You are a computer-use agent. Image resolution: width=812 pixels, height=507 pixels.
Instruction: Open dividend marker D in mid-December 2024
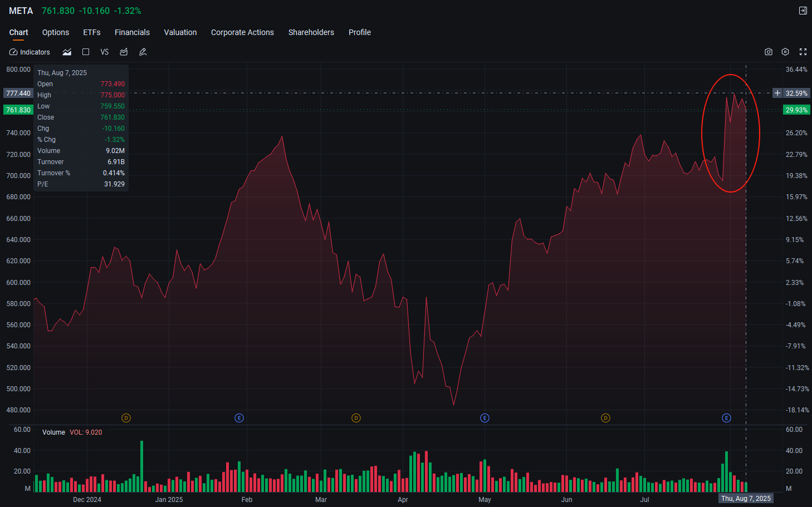[126, 418]
